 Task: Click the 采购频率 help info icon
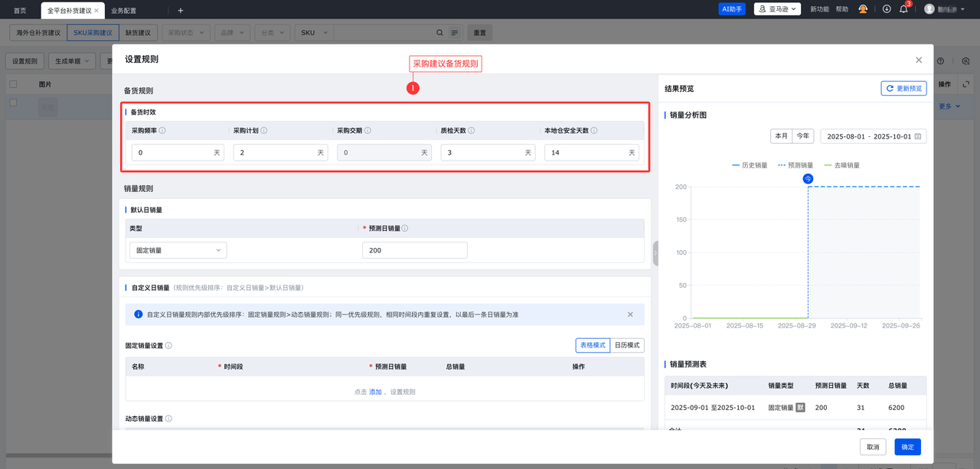click(x=162, y=131)
